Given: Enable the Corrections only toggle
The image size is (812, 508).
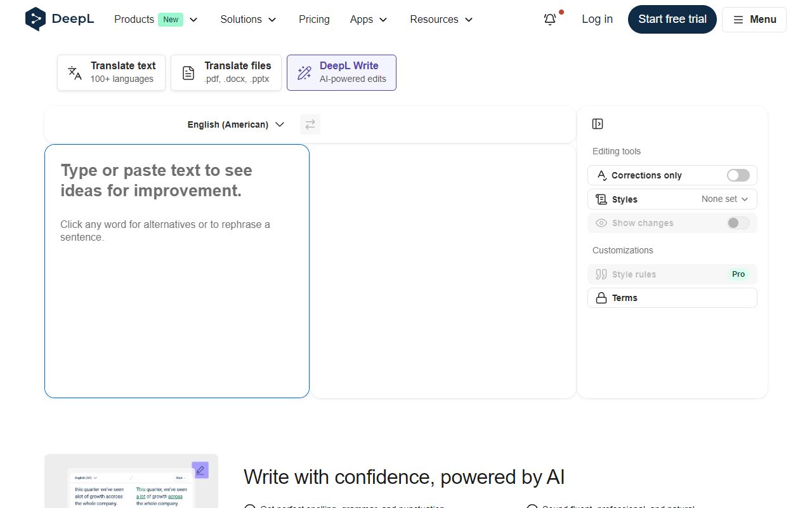Looking at the screenshot, I should pyautogui.click(x=738, y=175).
